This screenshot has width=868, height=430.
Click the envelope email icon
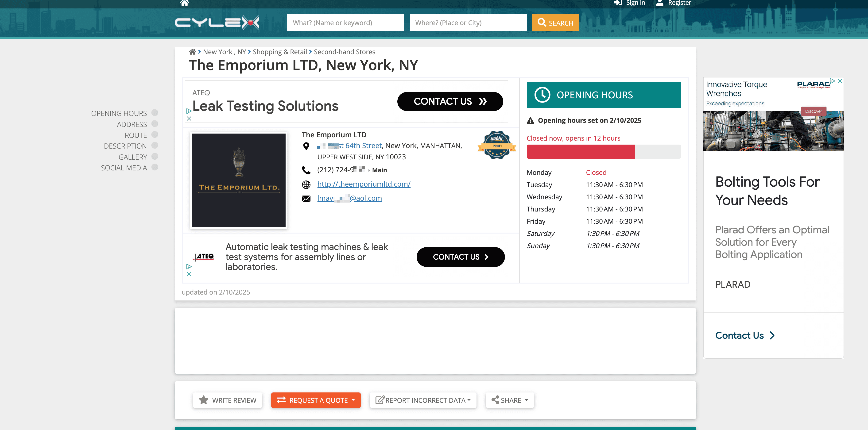pos(306,199)
